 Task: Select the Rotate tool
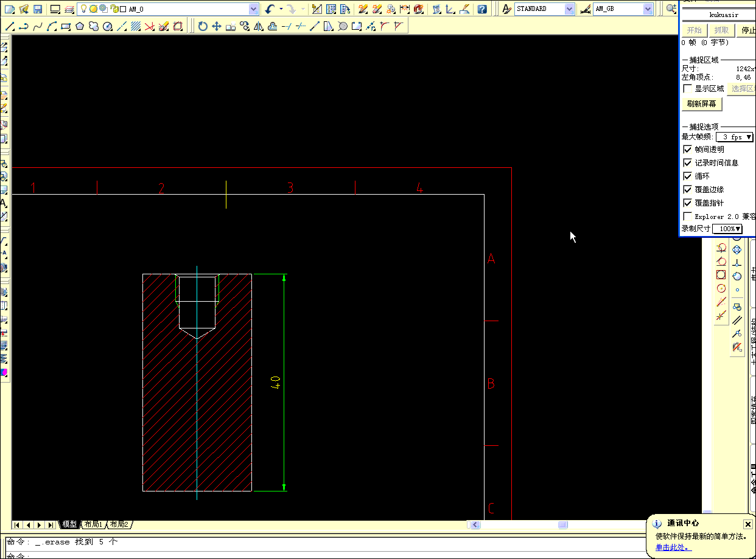(203, 26)
